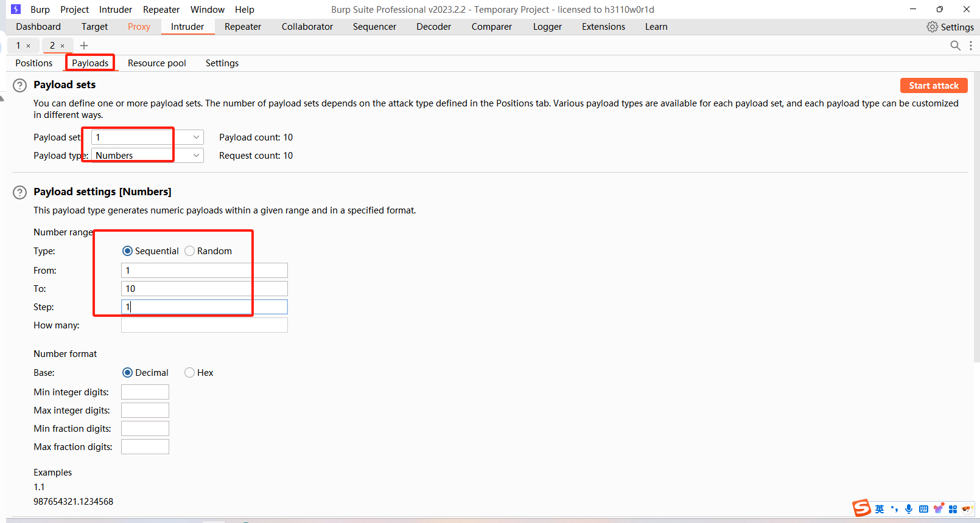Click the search magnifier icon
Image resolution: width=980 pixels, height=523 pixels.
[955, 46]
